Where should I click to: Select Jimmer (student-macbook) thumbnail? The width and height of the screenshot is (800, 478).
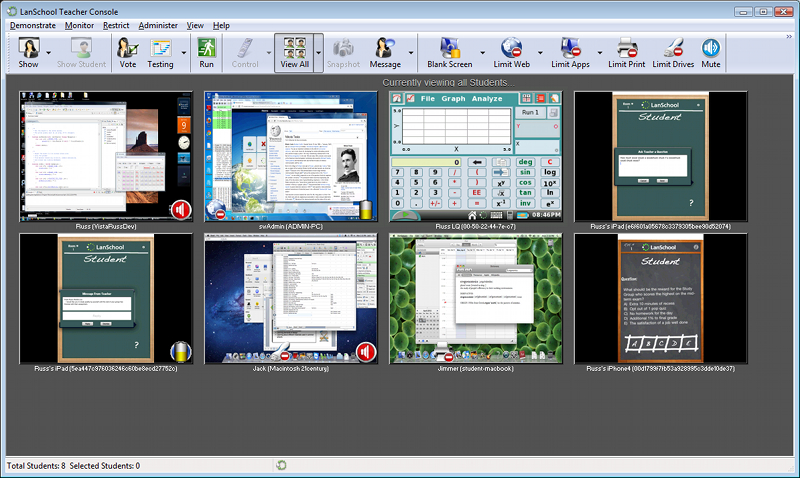tap(476, 298)
